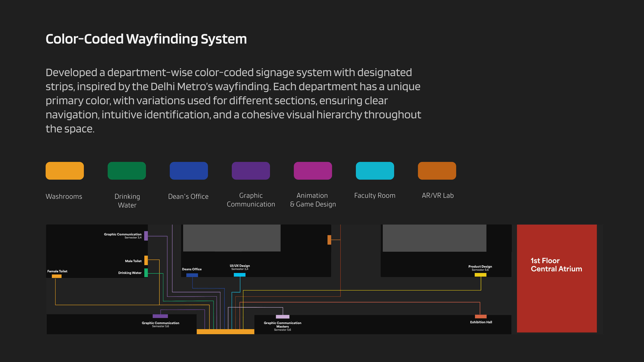Image resolution: width=644 pixels, height=362 pixels.
Task: Click the brown AR/VR Lab swatch
Action: pyautogui.click(x=437, y=171)
